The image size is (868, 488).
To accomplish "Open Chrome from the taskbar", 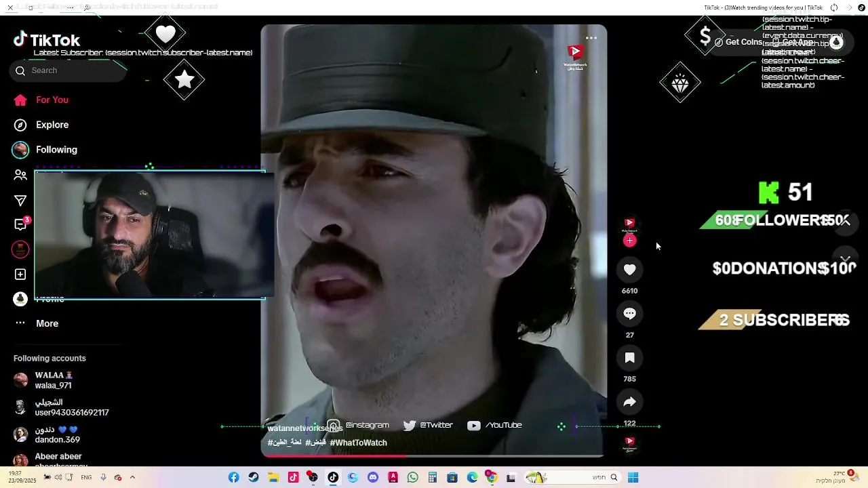I will point(492,478).
